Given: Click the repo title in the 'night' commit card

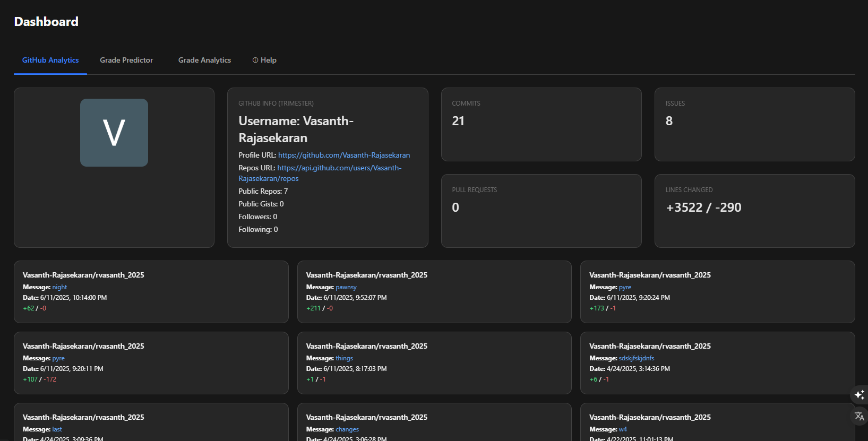Looking at the screenshot, I should click(x=83, y=275).
